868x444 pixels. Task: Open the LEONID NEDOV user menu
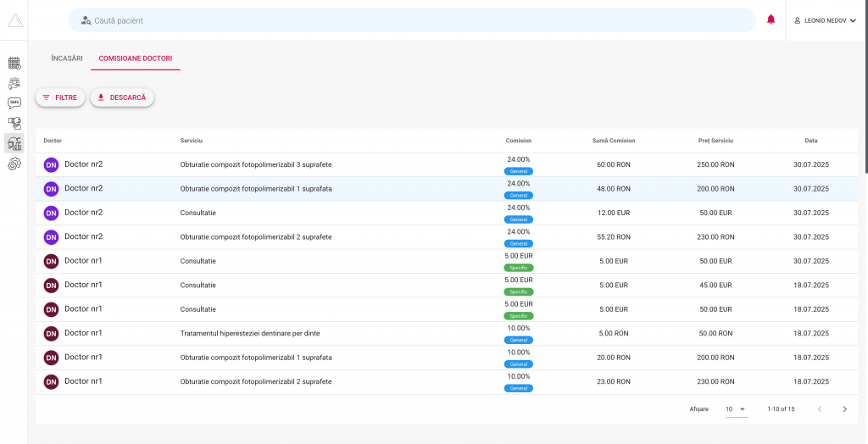pyautogui.click(x=825, y=20)
